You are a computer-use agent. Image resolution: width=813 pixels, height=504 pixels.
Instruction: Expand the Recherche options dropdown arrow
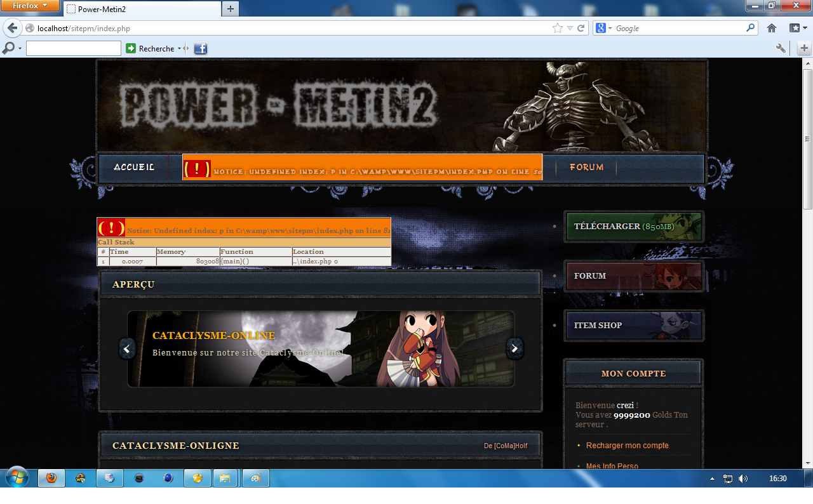(x=179, y=49)
